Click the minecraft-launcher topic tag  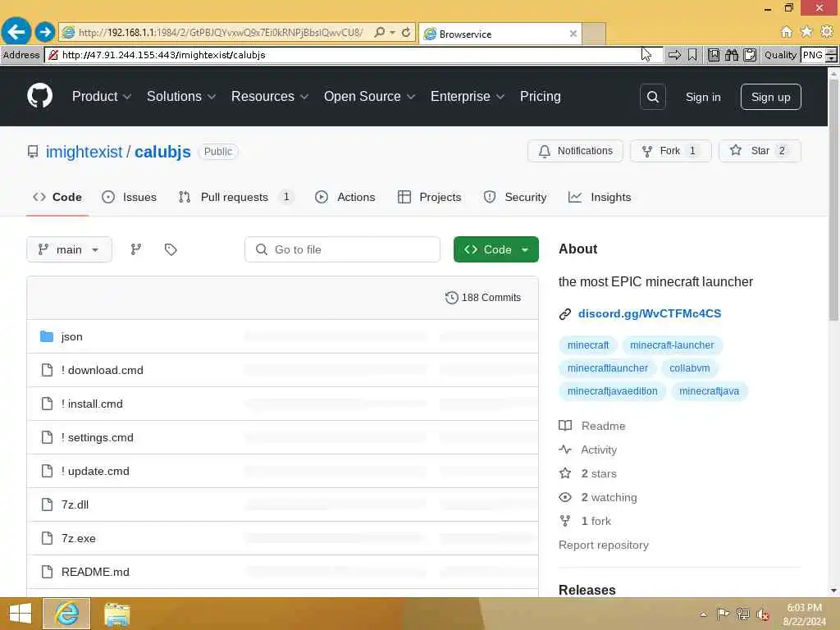[672, 345]
